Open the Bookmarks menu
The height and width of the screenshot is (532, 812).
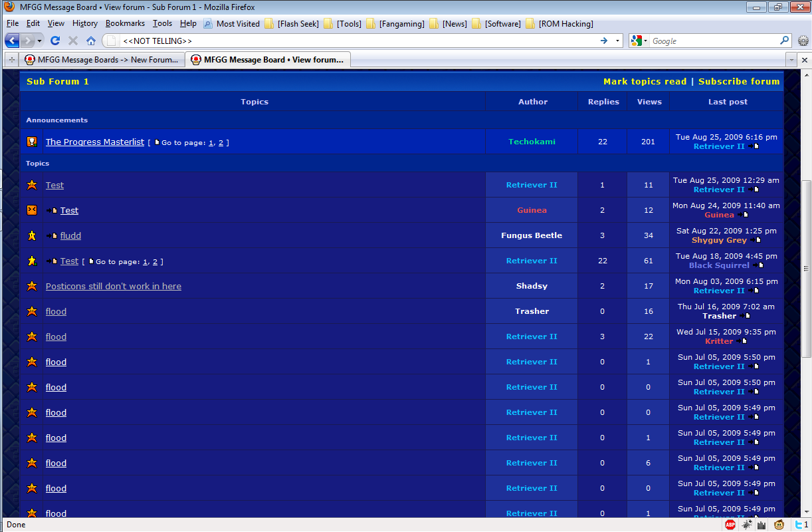[125, 23]
